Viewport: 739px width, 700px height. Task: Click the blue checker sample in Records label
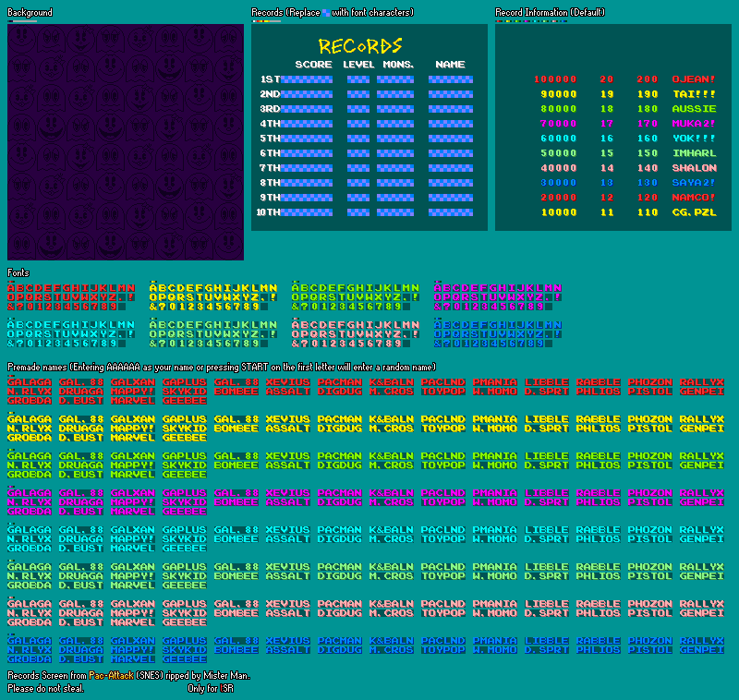(x=326, y=13)
